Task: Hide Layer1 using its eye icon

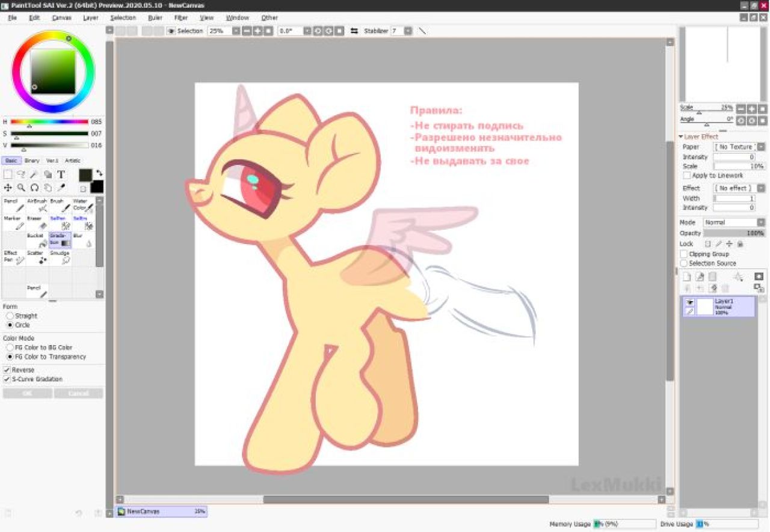Action: [x=690, y=302]
